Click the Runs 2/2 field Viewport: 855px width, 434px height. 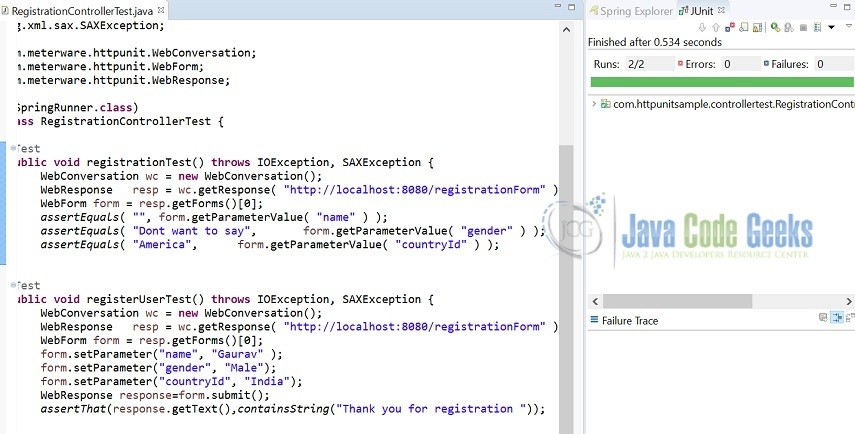coord(651,64)
